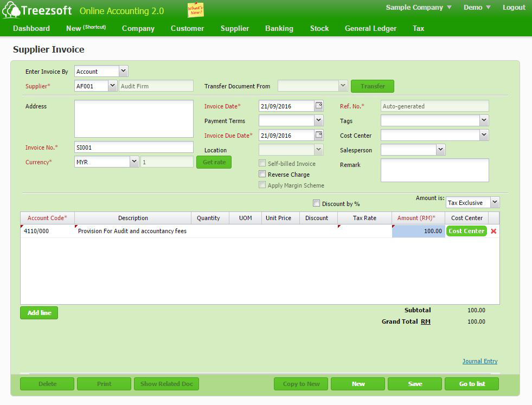This screenshot has height=405, width=532.
Task: Toggle the Apply Margin Scheme checkbox
Action: click(x=262, y=185)
